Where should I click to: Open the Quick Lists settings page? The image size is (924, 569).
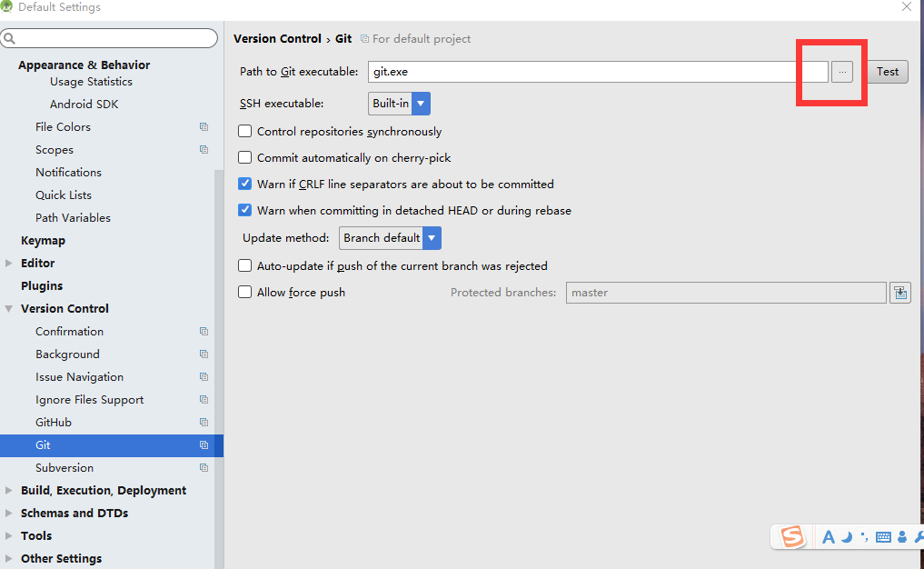click(x=64, y=195)
